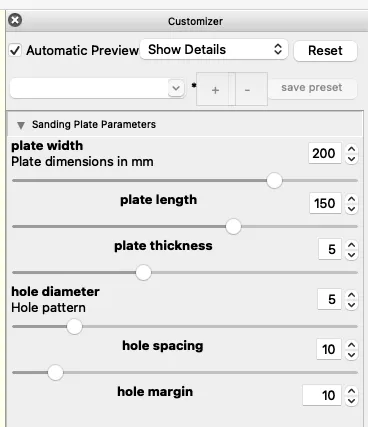Click hole diameter stepper arrows
Screen dimensions: 368x427
(351, 299)
